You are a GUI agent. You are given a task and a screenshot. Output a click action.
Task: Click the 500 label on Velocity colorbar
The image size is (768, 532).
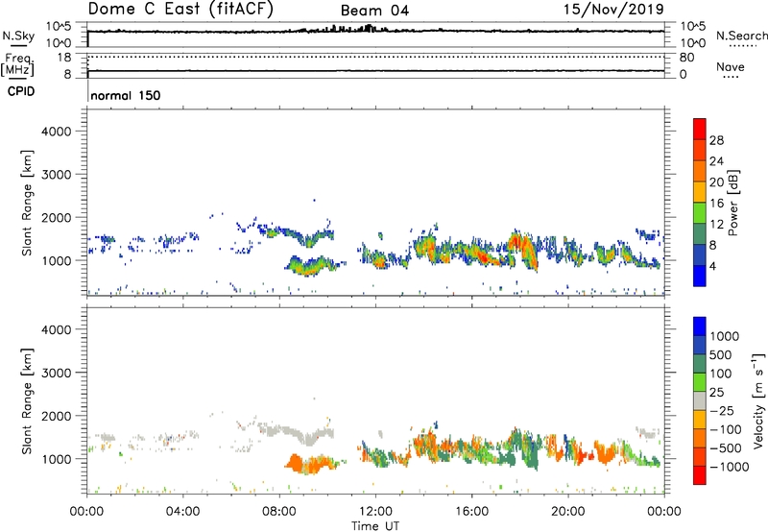point(723,355)
